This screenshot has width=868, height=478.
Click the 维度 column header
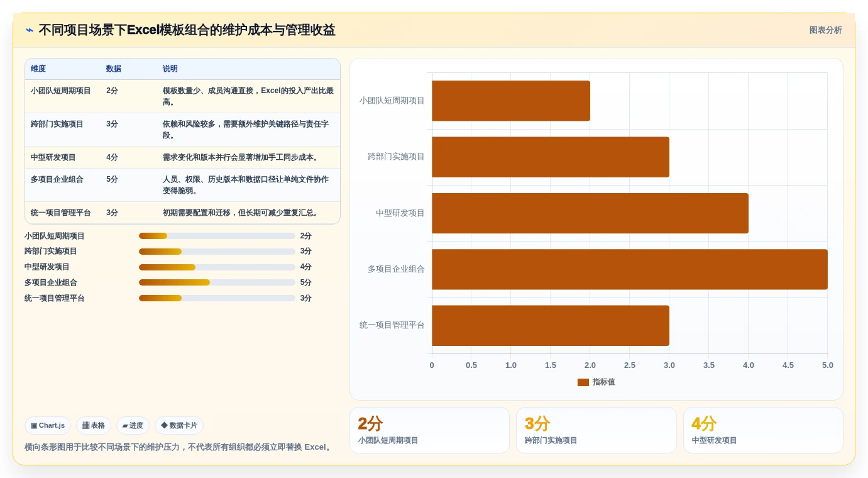pyautogui.click(x=38, y=69)
